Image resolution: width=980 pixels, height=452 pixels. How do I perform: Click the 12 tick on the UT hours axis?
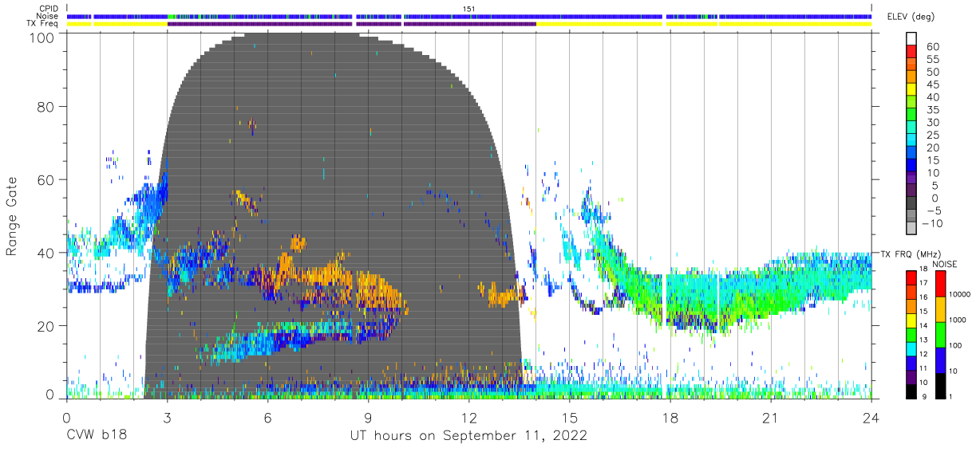tap(469, 419)
